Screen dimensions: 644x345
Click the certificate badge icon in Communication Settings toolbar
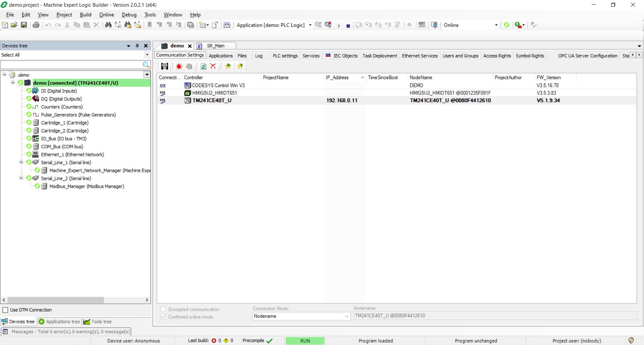165,66
